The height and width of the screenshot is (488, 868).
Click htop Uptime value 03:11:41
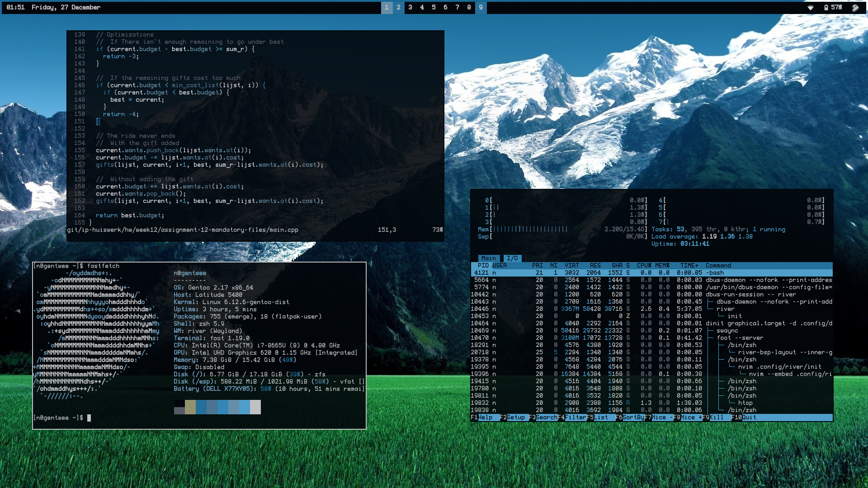695,244
